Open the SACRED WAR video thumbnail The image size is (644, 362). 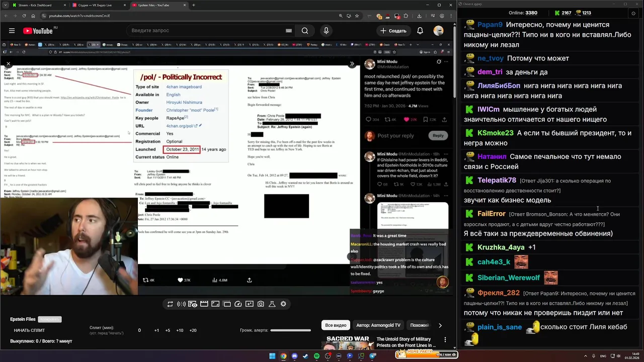(348, 342)
